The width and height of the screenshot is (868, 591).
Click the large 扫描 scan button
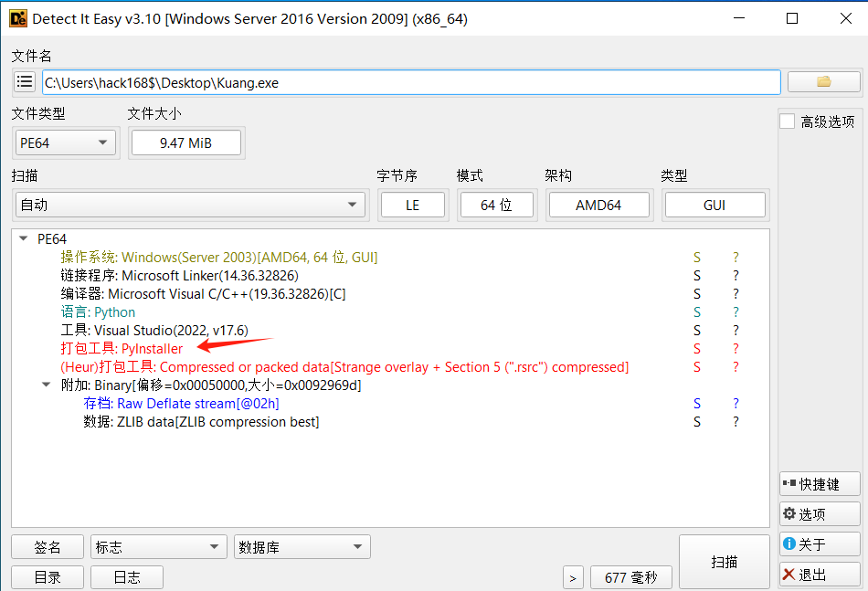(724, 562)
